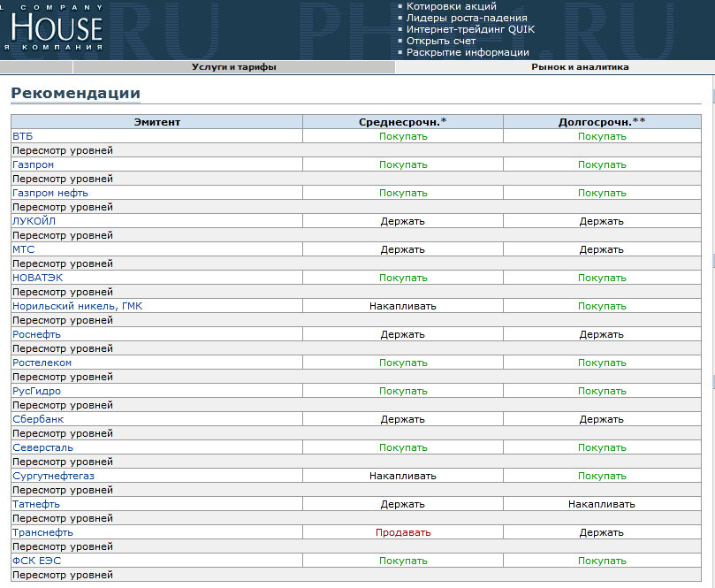The height and width of the screenshot is (588, 715).
Task: Select Транснефть medium-term Продавать cell
Action: click(403, 532)
